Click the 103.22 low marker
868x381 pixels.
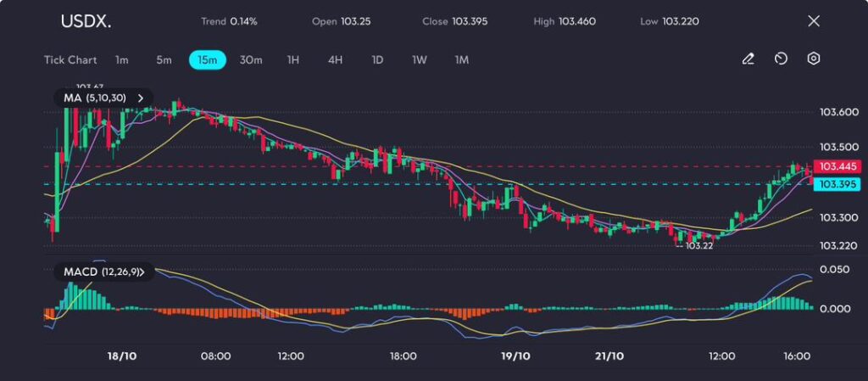click(x=698, y=245)
